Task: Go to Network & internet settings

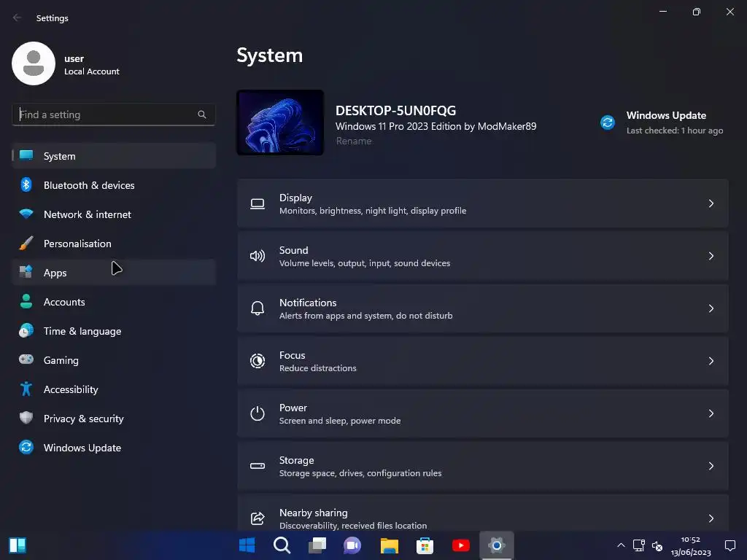Action: (x=114, y=214)
